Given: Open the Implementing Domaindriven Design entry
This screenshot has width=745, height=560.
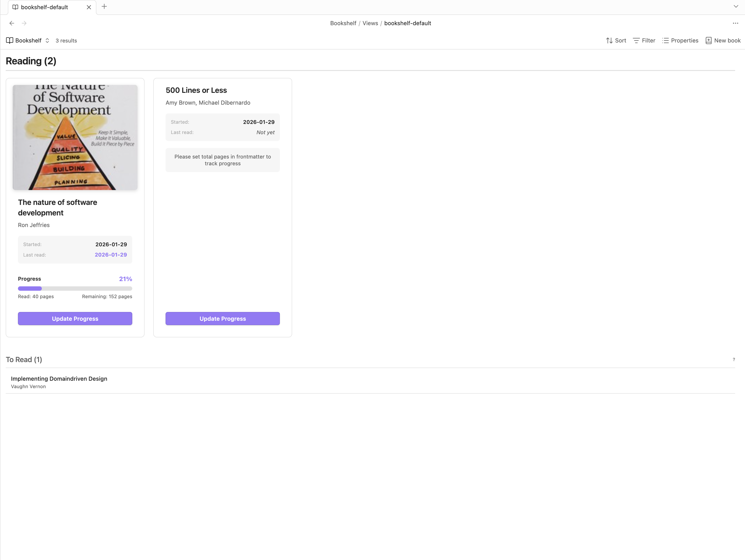Looking at the screenshot, I should (59, 379).
